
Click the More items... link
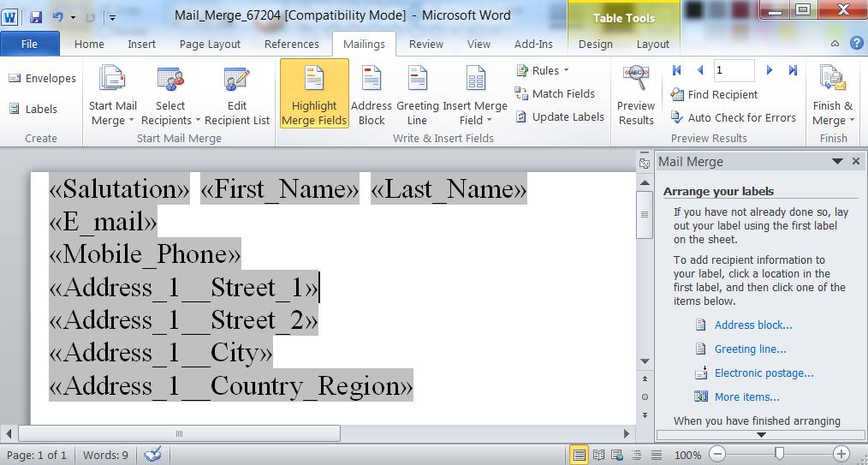click(746, 396)
